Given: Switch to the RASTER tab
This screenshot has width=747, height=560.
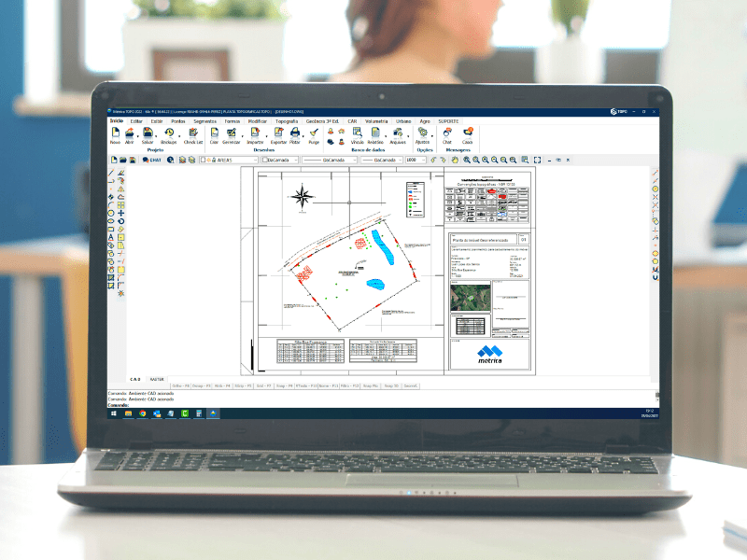Looking at the screenshot, I should pos(157,379).
